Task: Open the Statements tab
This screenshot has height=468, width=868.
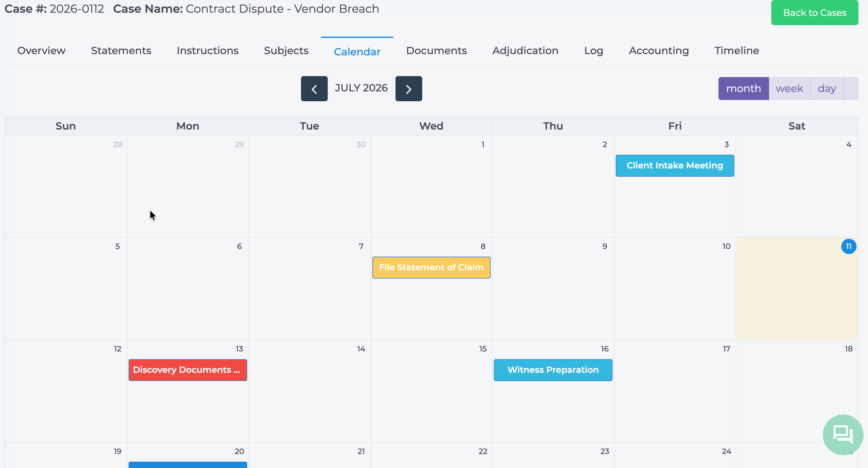Action: coord(121,51)
